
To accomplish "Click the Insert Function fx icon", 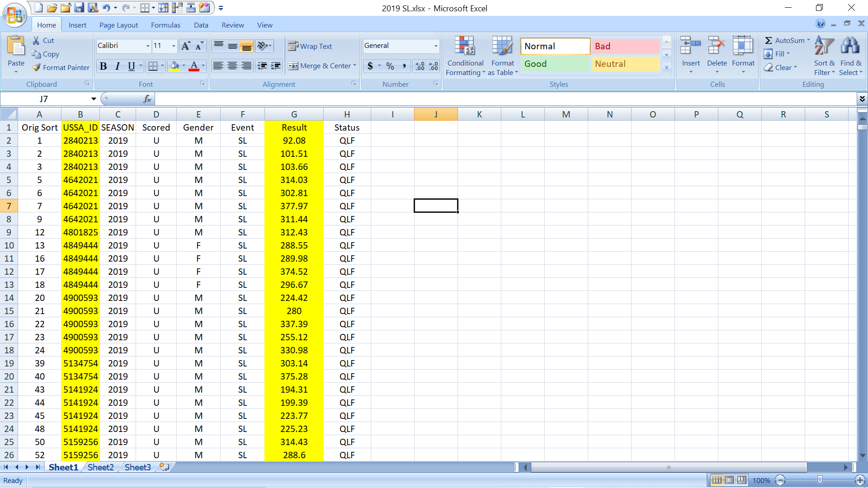I will pyautogui.click(x=147, y=99).
